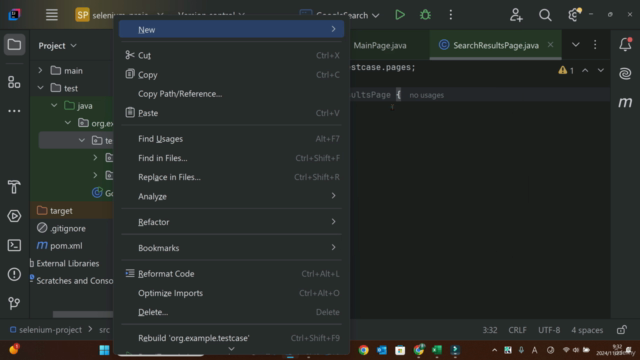Open the run configuration dropdown
This screenshot has height=360, width=640.
click(376, 16)
